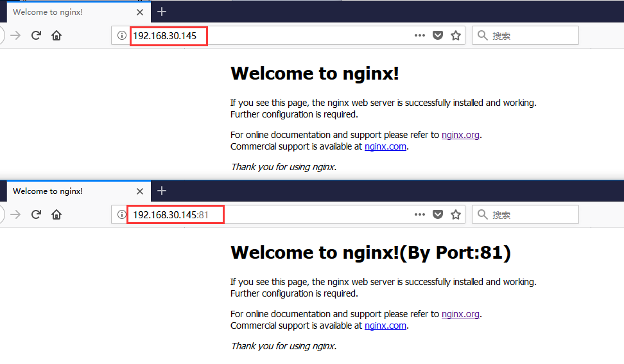Click the bottom browser search box

point(525,214)
